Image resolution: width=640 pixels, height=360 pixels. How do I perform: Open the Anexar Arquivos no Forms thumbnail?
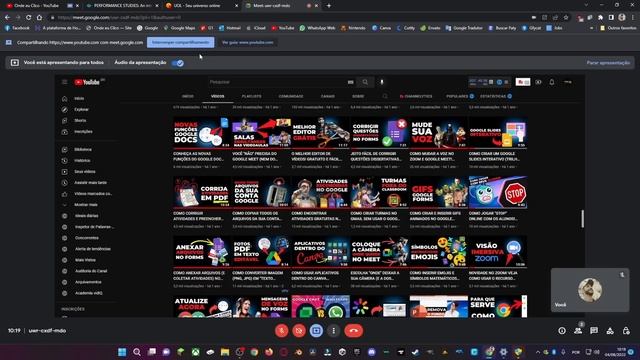coord(202,251)
